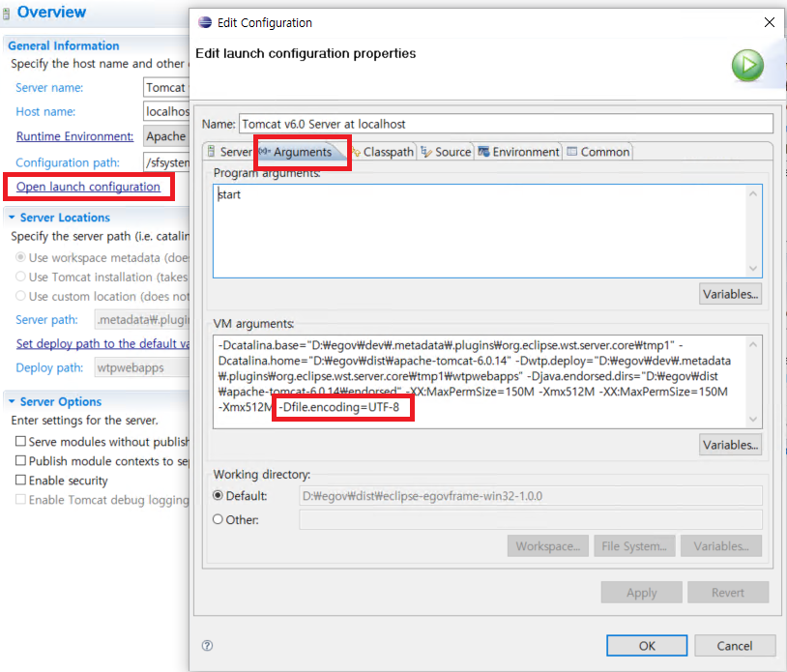This screenshot has height=672, width=787.
Task: Switch to the Server tab
Action: (x=229, y=152)
